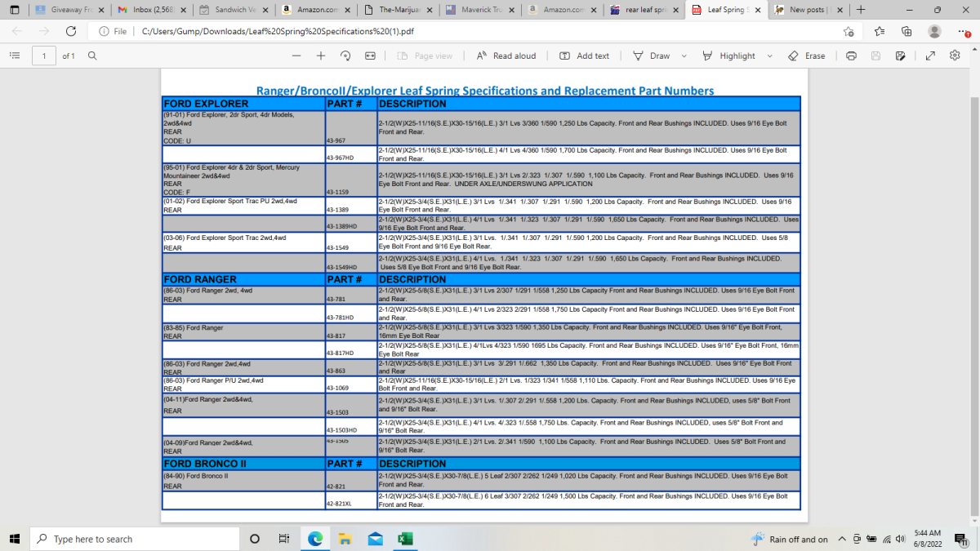Select the Erase tool

[806, 56]
